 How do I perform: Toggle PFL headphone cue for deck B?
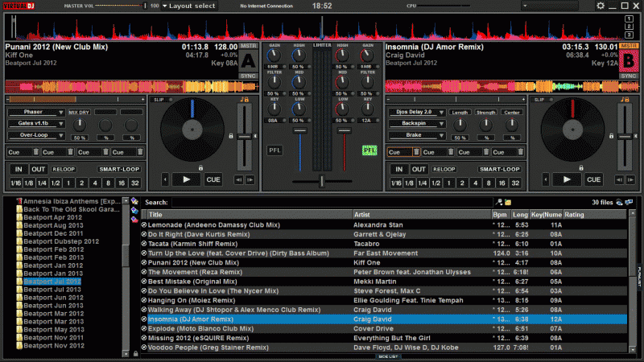pos(369,150)
